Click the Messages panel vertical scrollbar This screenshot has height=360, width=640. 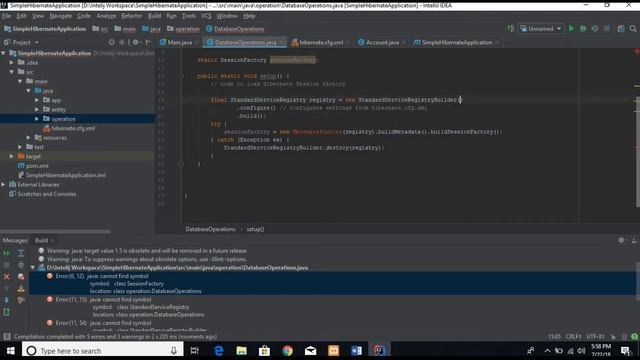[x=637, y=282]
